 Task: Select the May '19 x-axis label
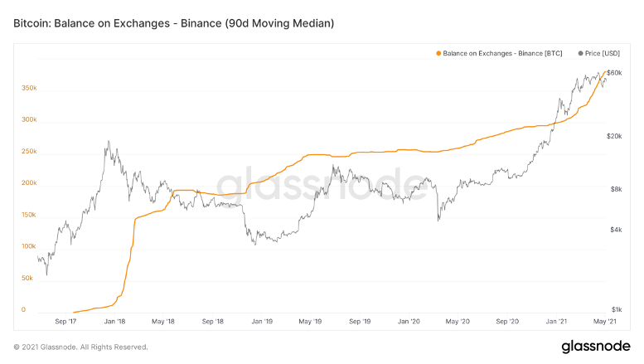(310, 321)
